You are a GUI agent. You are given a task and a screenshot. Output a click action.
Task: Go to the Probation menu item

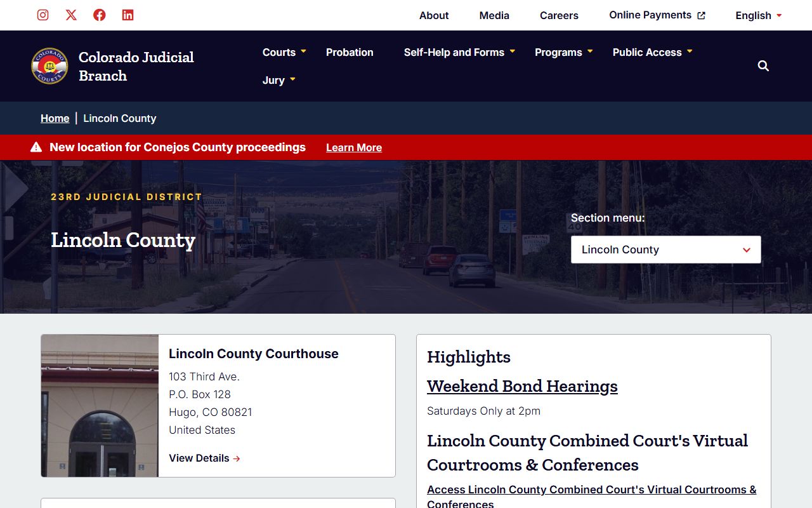coord(350,52)
